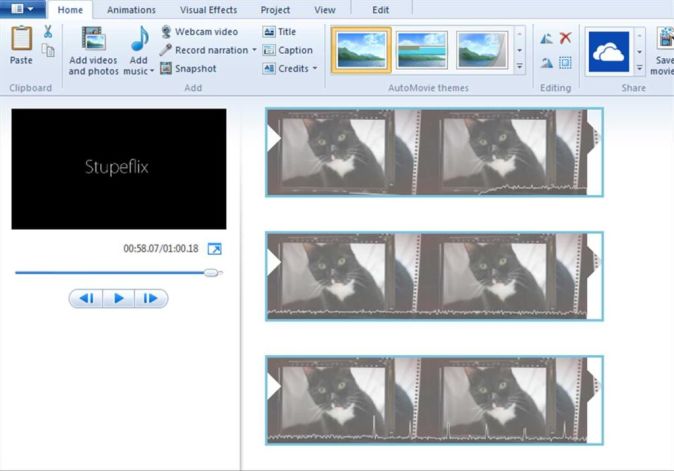Click the Stupeflix preview monitor

click(119, 169)
